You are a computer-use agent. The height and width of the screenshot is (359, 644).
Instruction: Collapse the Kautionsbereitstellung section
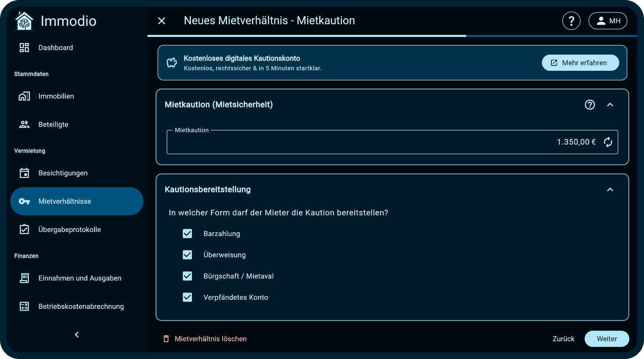pyautogui.click(x=610, y=189)
